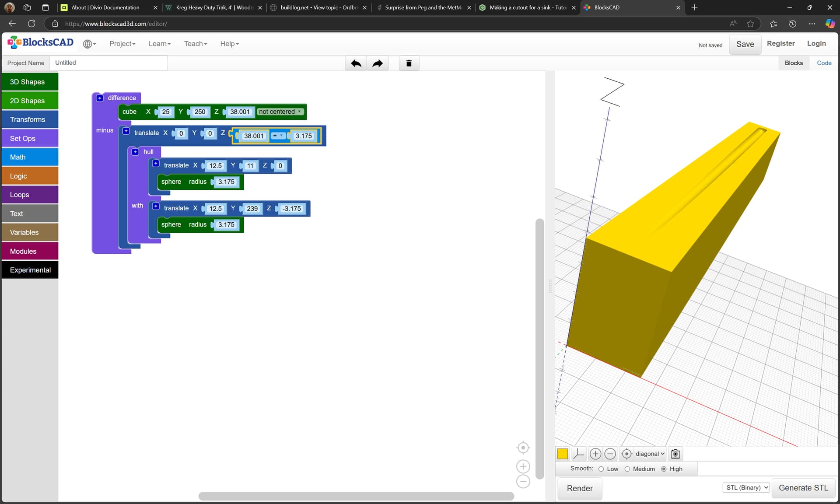Image resolution: width=840 pixels, height=504 pixels.
Task: Click the workspace vertical scrollbar
Action: [540, 349]
